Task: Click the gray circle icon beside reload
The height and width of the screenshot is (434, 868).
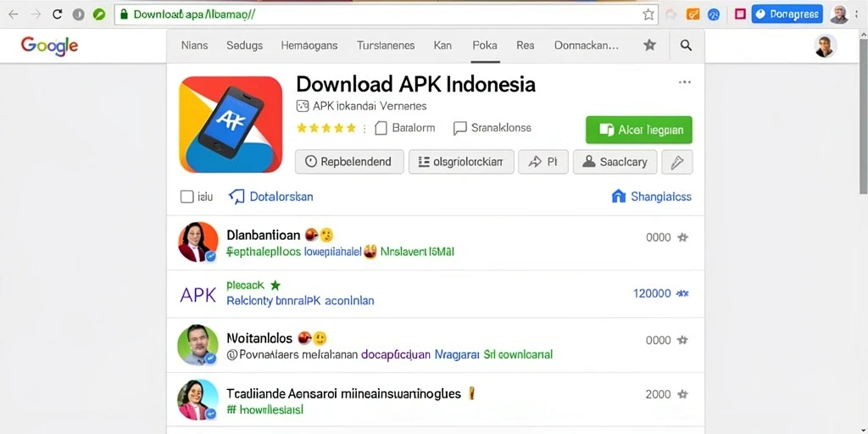Action: (x=79, y=14)
